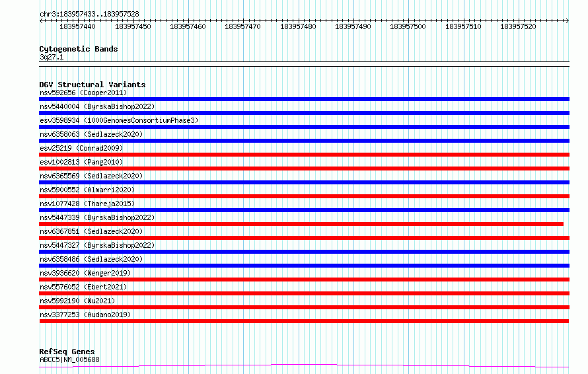Screen dimensions: 588x374
Task: Select the red bar under nsv6367851
Action: point(304,238)
